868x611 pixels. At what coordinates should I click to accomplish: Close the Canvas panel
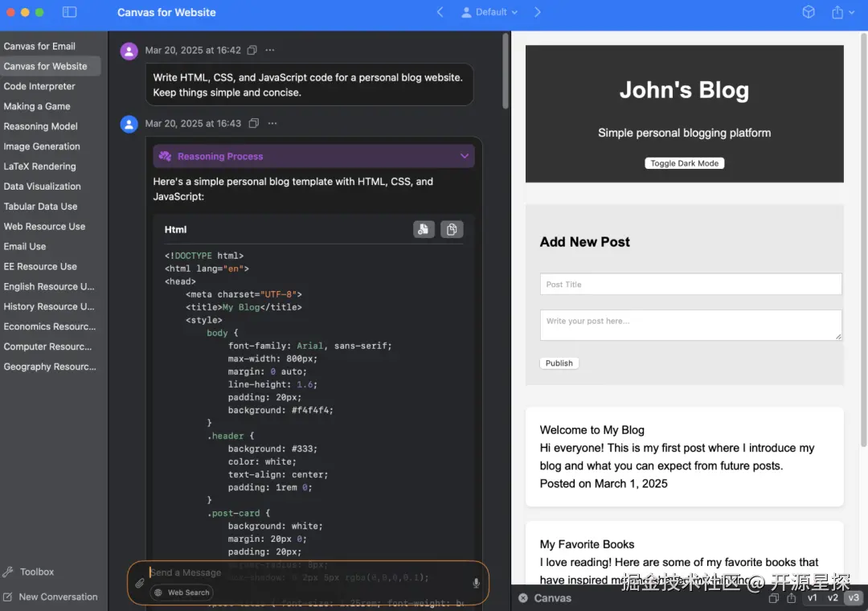click(x=522, y=597)
